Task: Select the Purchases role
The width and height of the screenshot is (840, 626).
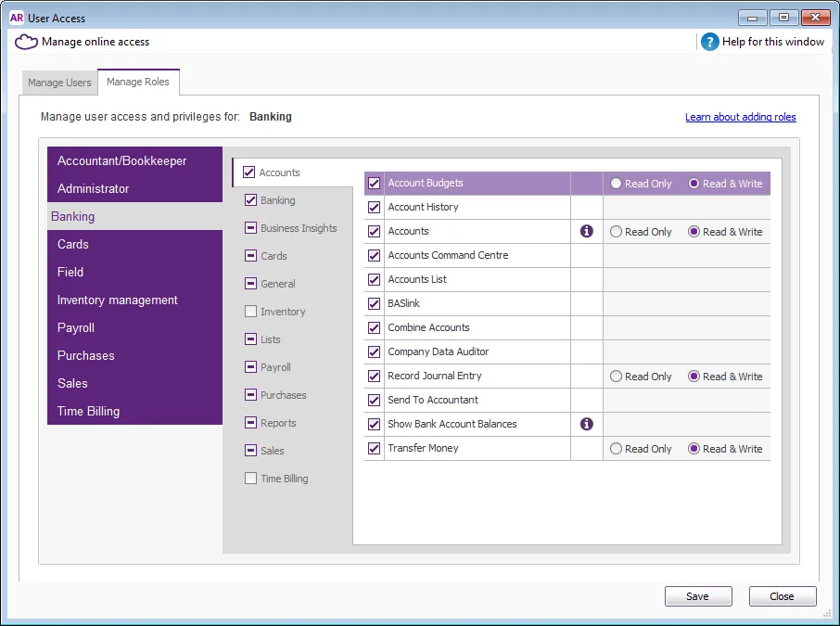Action: (134, 356)
